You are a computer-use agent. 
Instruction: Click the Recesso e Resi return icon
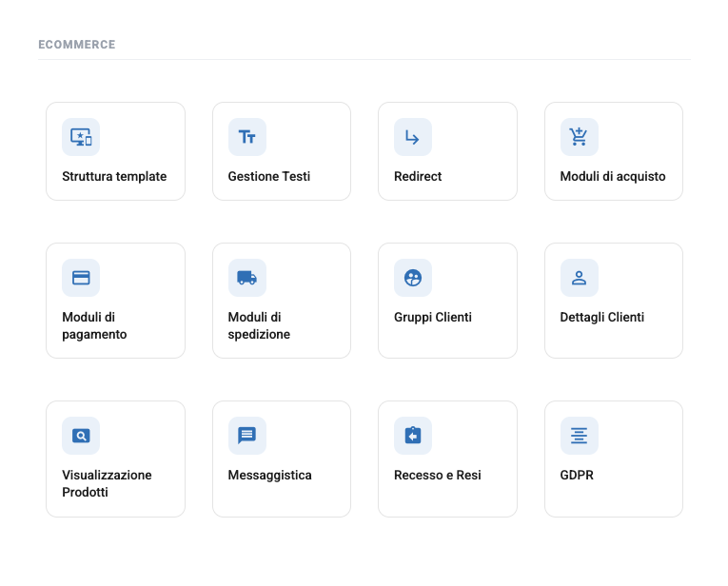click(x=413, y=436)
